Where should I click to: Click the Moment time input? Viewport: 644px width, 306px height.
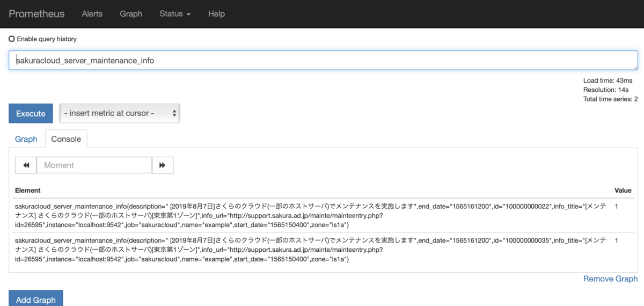(94, 165)
